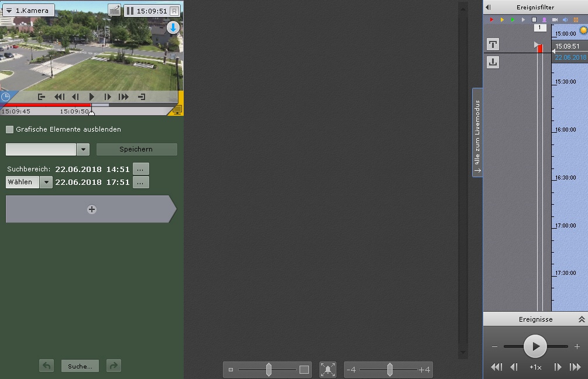This screenshot has height=379, width=588.
Task: Click the red alarm event filter flag
Action: tap(491, 20)
